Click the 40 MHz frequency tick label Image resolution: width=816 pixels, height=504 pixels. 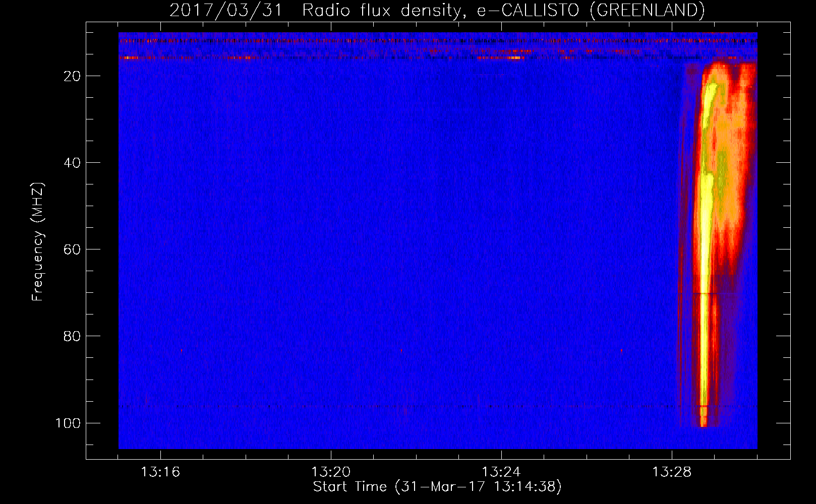tap(72, 163)
